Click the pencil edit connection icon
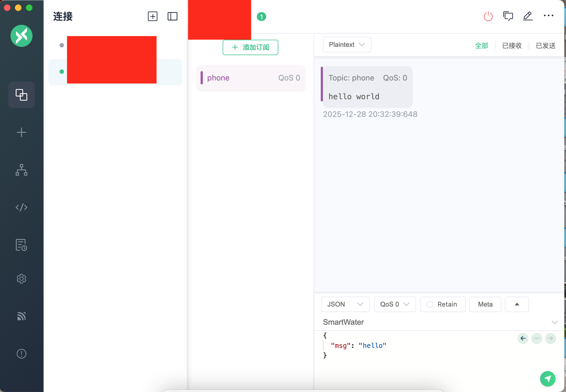566x392 pixels. (528, 16)
